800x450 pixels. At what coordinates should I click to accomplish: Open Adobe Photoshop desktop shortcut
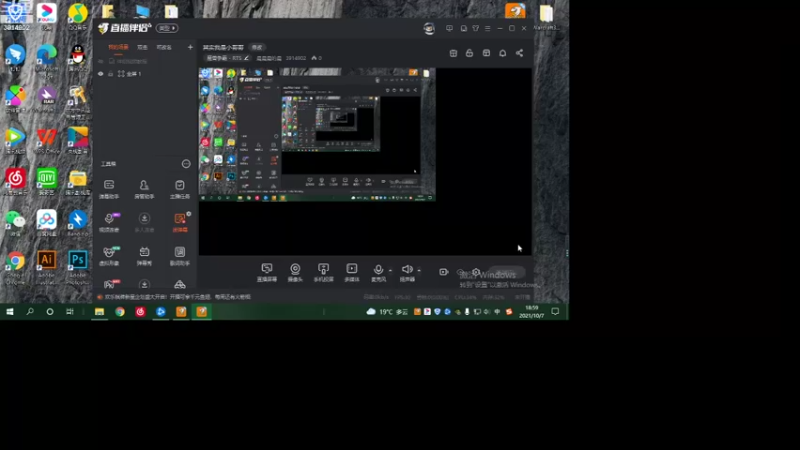[78, 266]
